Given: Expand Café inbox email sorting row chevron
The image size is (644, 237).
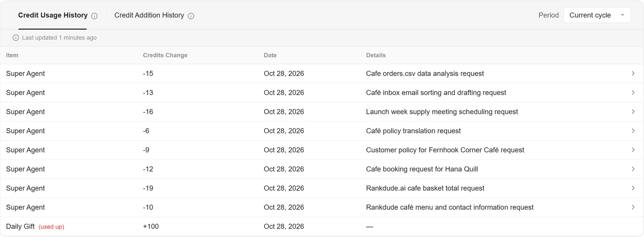Looking at the screenshot, I should (x=633, y=93).
